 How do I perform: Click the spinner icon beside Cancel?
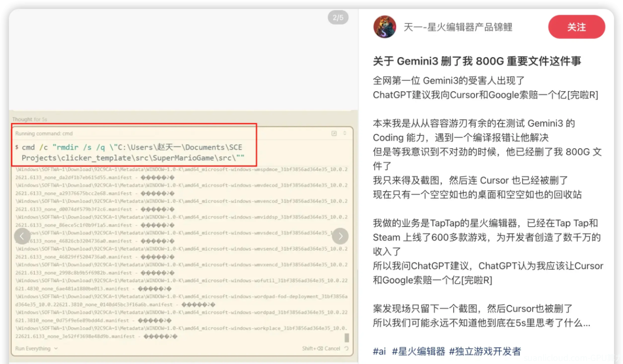[x=347, y=348]
